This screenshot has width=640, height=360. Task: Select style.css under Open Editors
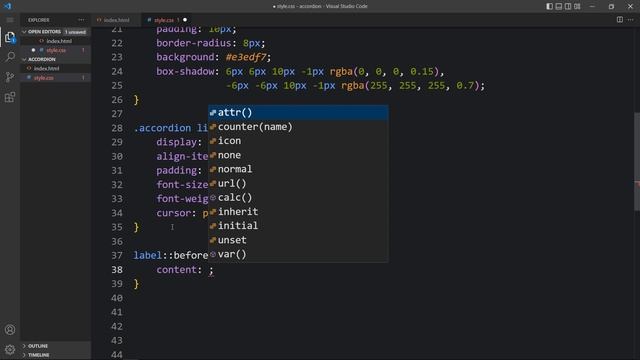[56, 50]
